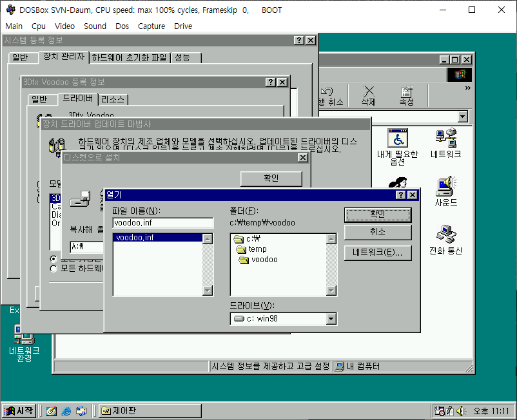Screen dimensions: 517x420
Task: Open the DOSBox Cpu menu
Action: pos(39,26)
